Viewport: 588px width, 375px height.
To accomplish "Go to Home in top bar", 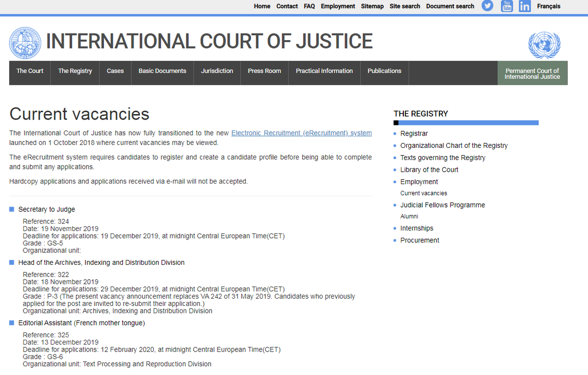I will click(x=262, y=6).
